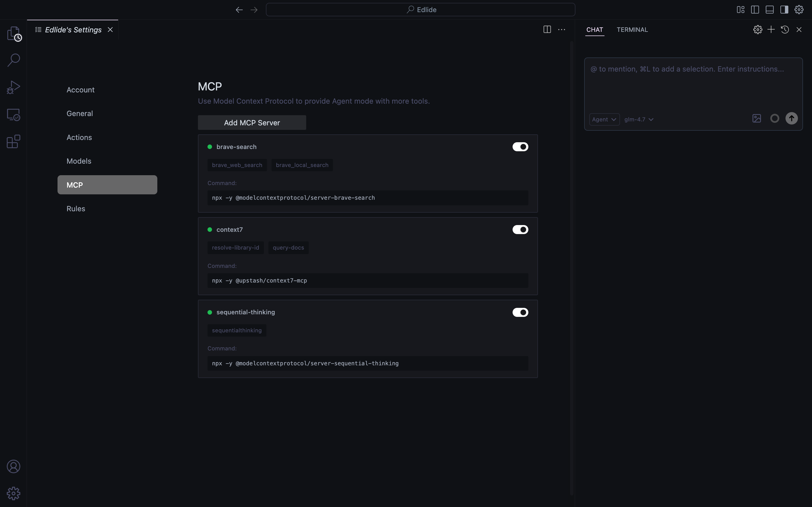Viewport: 812px width, 507px height.
Task: Open the Models settings section
Action: pos(78,161)
